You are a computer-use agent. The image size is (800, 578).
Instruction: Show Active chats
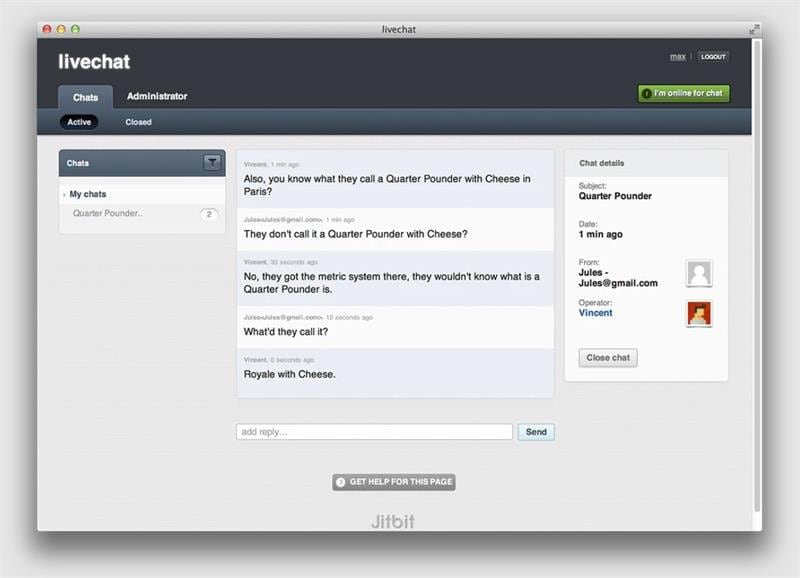click(x=79, y=122)
